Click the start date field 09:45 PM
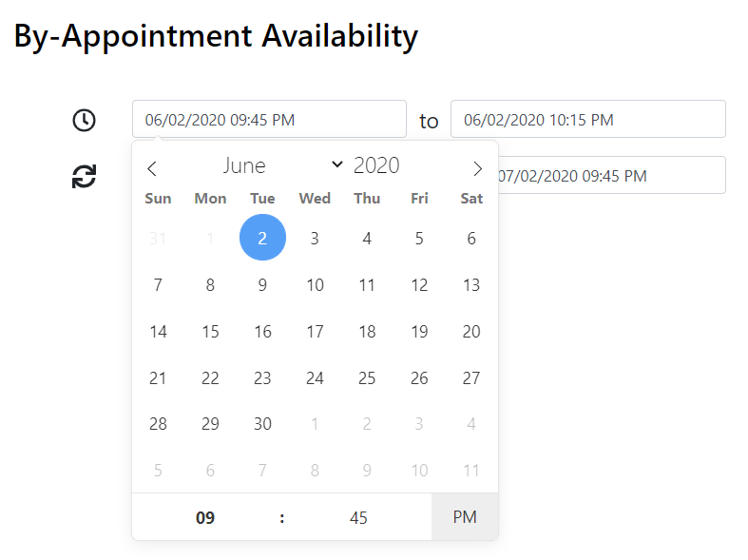 [x=269, y=120]
